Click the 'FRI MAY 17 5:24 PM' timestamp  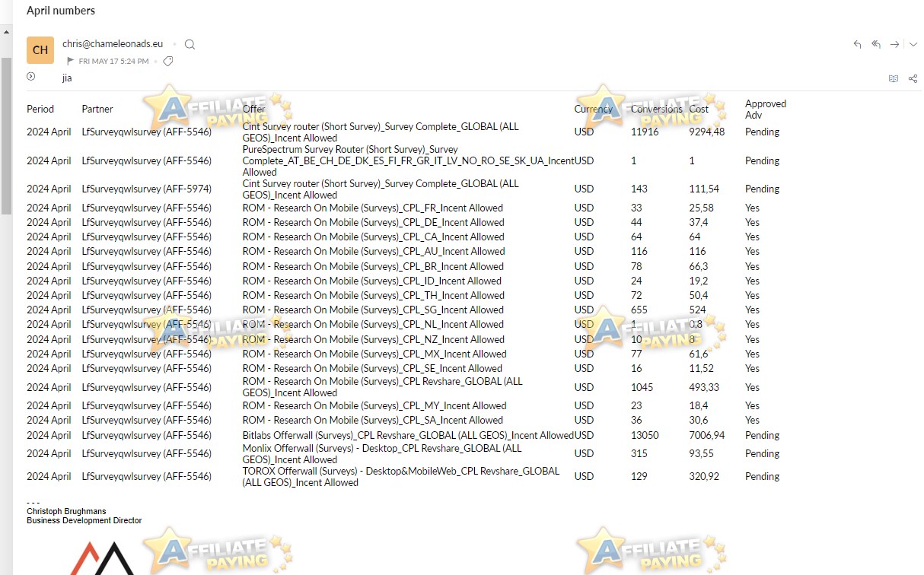(x=113, y=62)
